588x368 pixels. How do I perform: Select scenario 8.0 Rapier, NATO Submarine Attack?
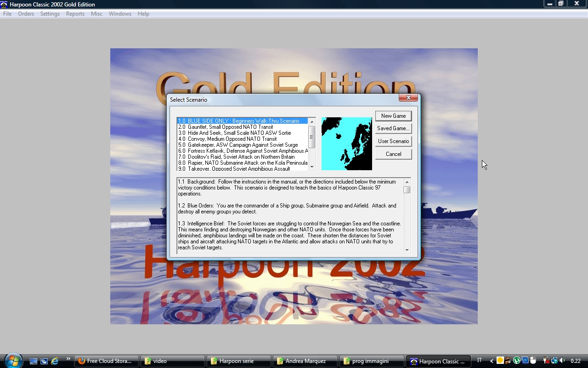243,163
